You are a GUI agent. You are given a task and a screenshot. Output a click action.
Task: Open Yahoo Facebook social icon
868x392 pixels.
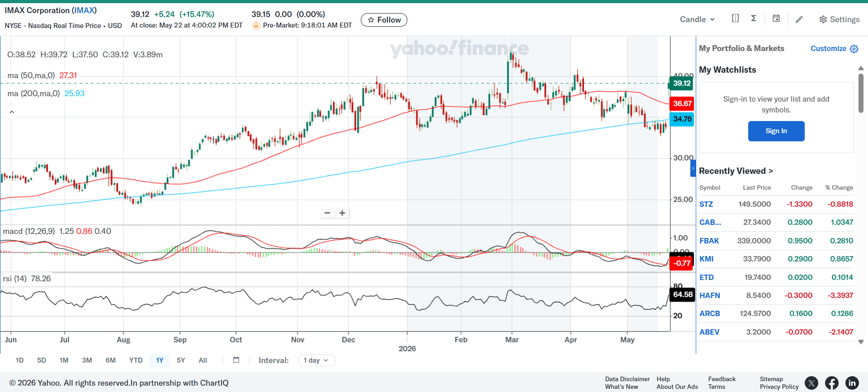832,383
